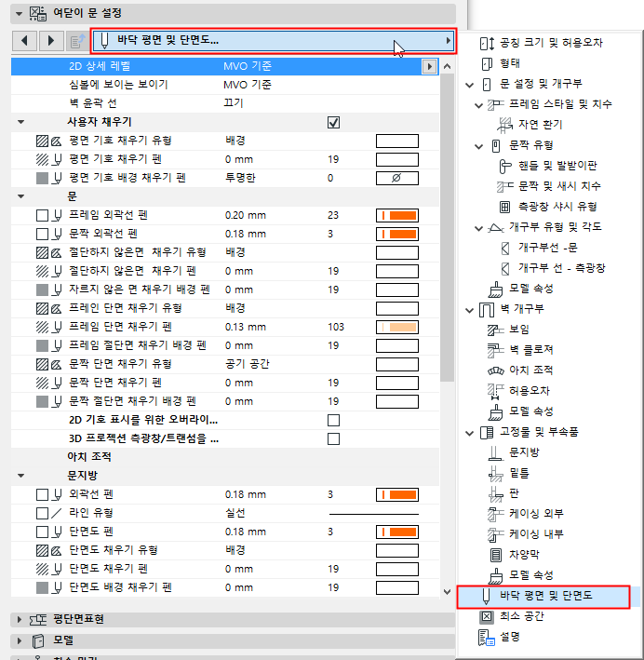The image size is (644, 660).
Task: Select 고정물 및 부속품 menu entry
Action: point(539,432)
